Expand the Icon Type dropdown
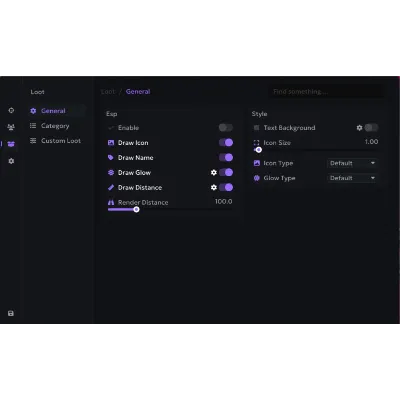 pyautogui.click(x=352, y=163)
